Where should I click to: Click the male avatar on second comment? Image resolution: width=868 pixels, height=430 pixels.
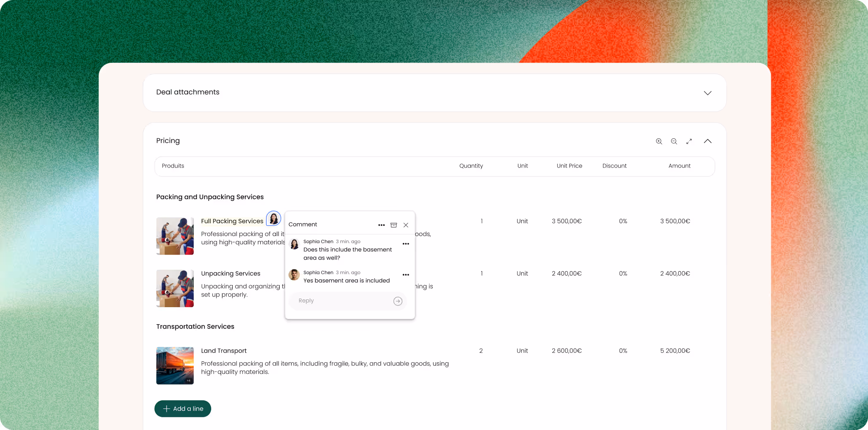(294, 275)
